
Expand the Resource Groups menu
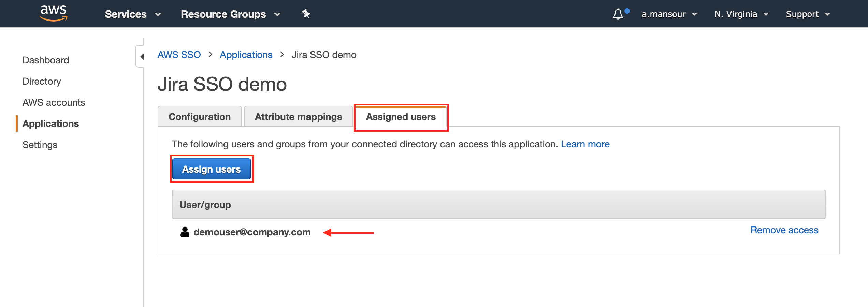[x=231, y=14]
